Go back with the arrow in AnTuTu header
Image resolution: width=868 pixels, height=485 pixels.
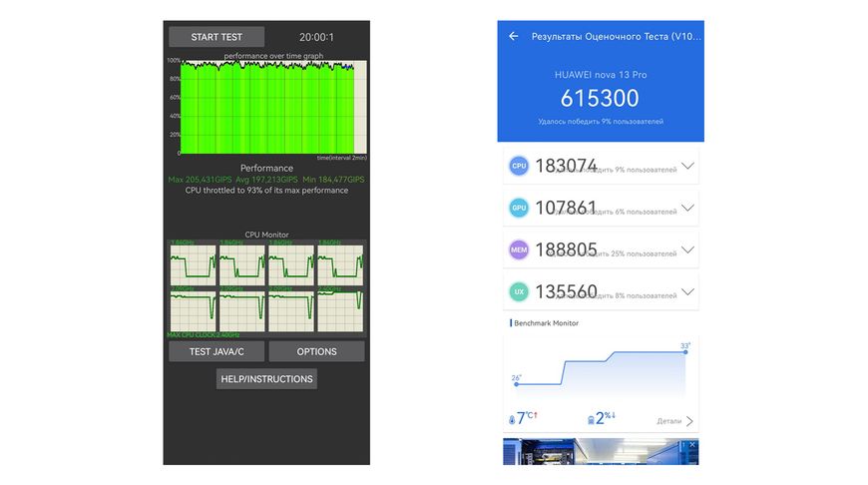tap(514, 36)
